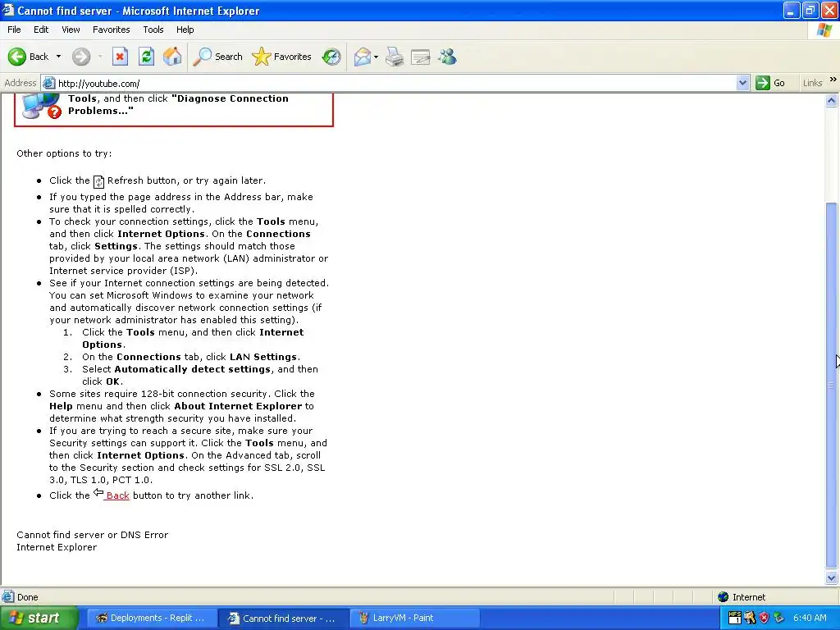840x630 pixels.
Task: Open the Messenger people icon
Action: point(447,57)
